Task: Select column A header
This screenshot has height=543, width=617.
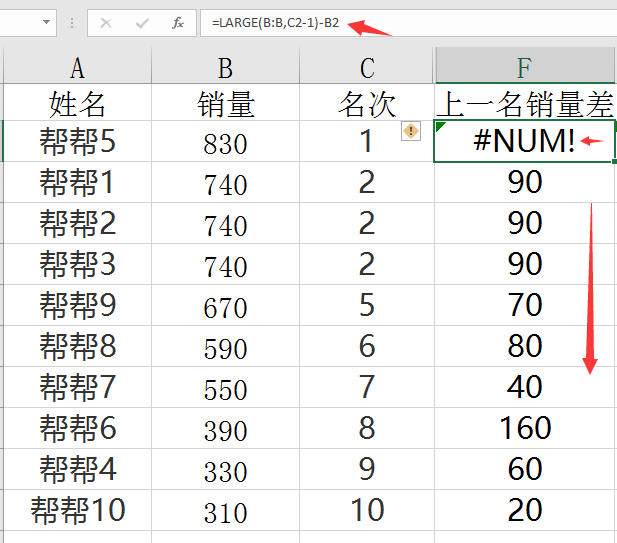Action: click(x=78, y=67)
